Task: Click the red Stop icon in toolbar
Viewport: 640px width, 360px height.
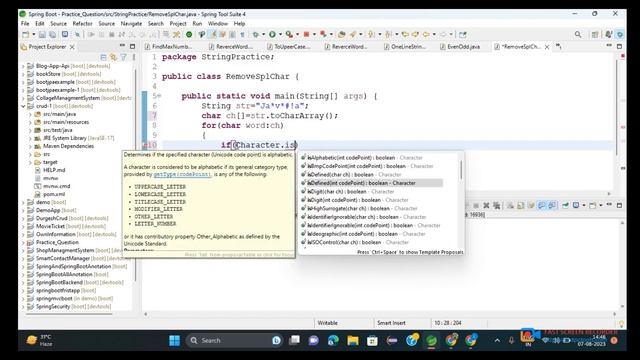Action: tap(306, 35)
